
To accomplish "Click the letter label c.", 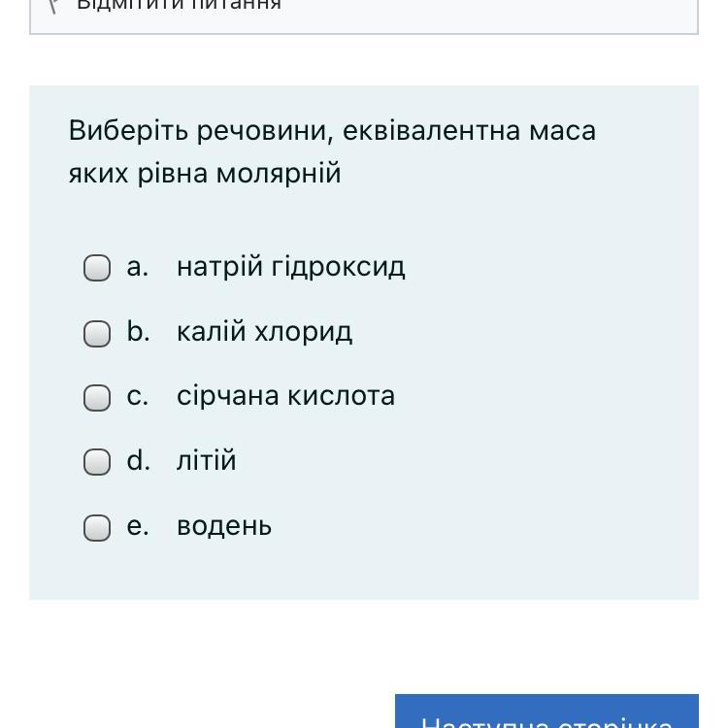I will (x=137, y=396).
